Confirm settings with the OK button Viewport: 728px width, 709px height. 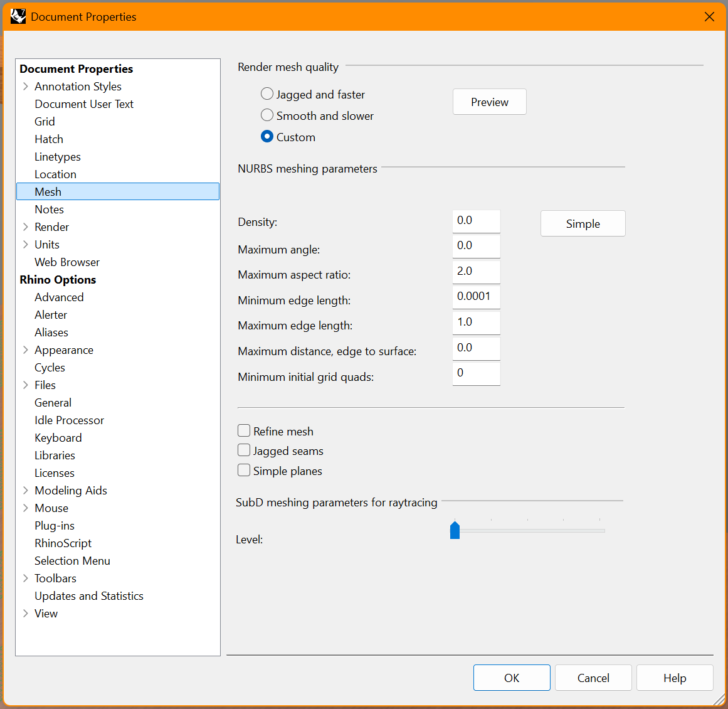(512, 678)
